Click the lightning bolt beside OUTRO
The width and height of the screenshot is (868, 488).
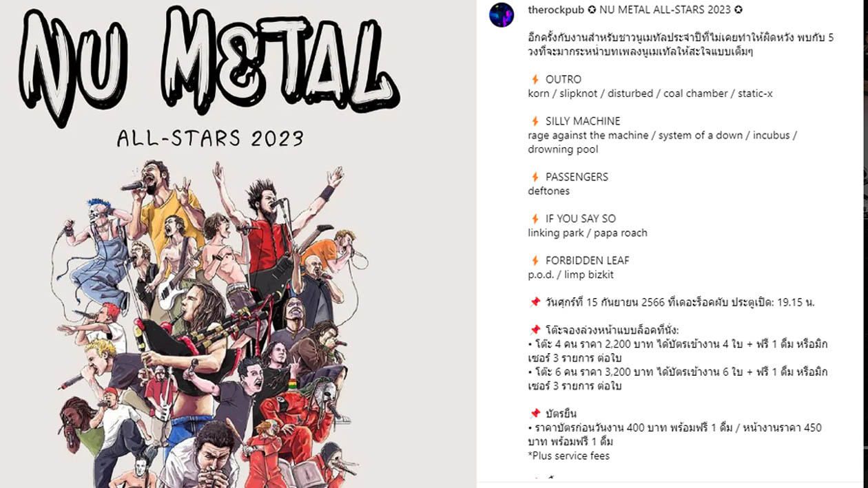coord(535,80)
